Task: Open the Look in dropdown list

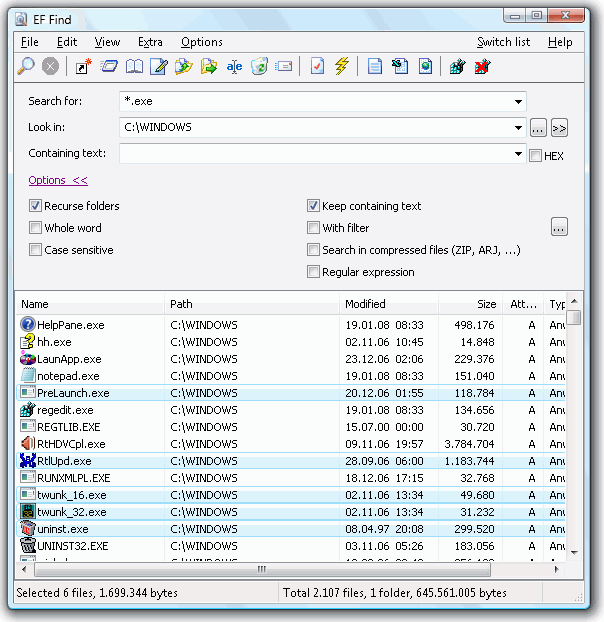Action: pos(519,128)
